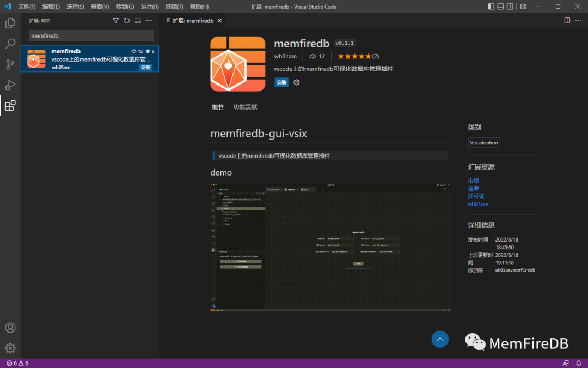Viewport: 588px width, 368px height.
Task: Click the extensions search box containing memfiredb
Action: 91,35
